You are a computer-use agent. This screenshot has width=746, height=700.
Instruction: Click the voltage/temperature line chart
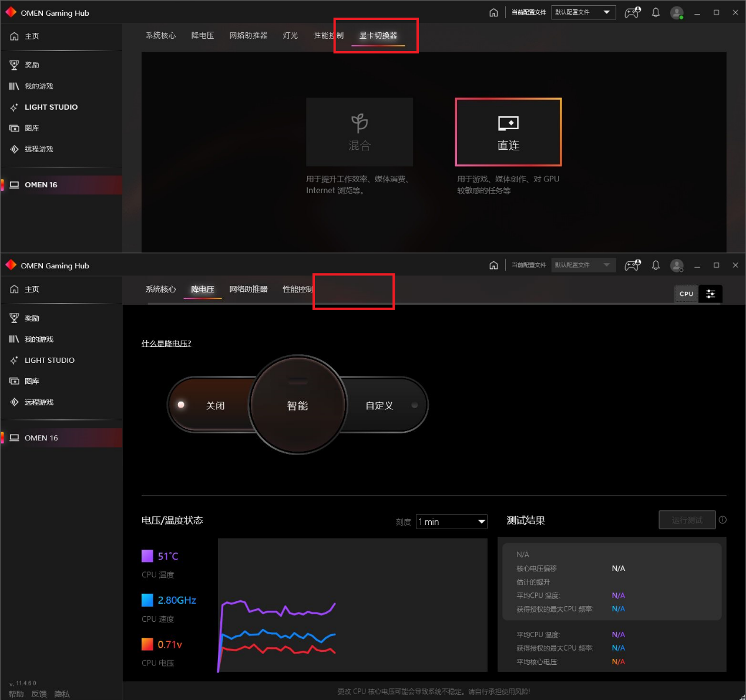point(352,605)
